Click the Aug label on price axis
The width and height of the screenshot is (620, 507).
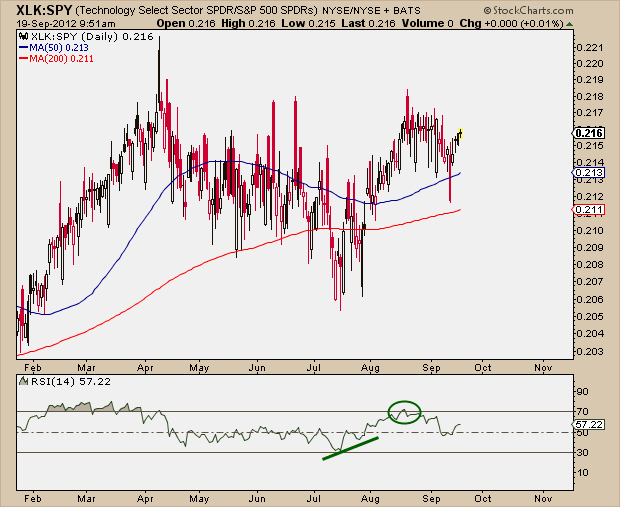(x=370, y=368)
